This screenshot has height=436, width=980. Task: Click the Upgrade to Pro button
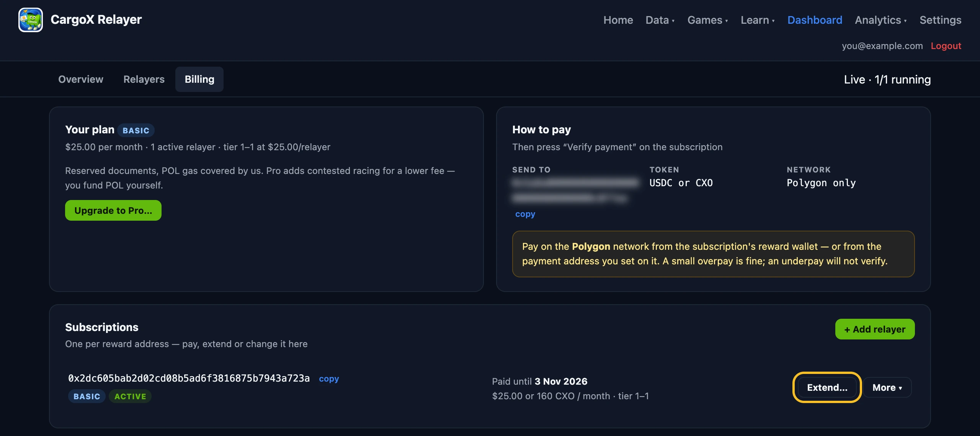(x=113, y=210)
